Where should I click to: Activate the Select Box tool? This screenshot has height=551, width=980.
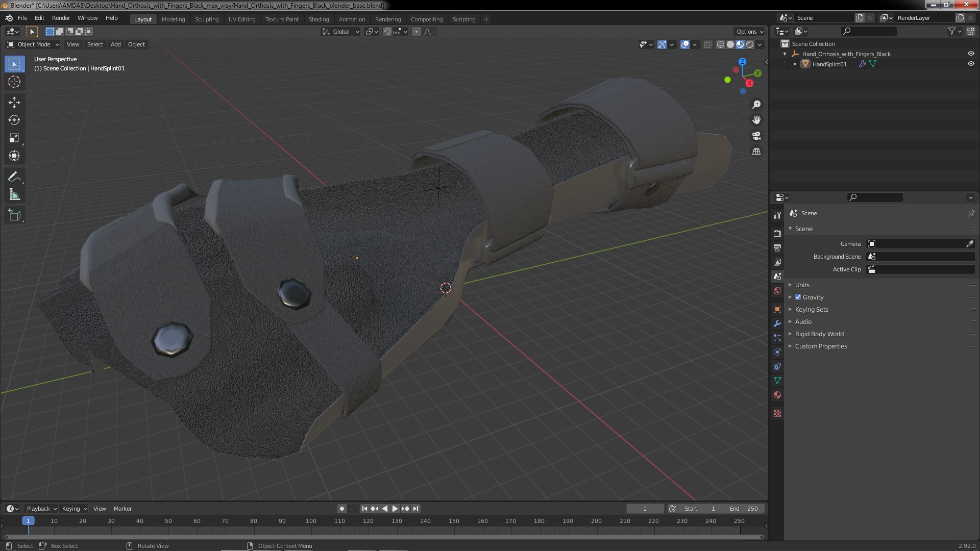[x=14, y=64]
